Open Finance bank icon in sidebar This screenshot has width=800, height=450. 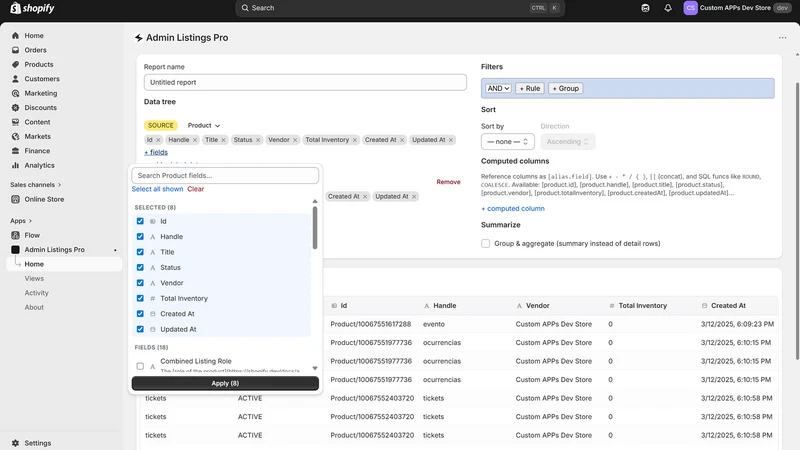pyautogui.click(x=15, y=151)
